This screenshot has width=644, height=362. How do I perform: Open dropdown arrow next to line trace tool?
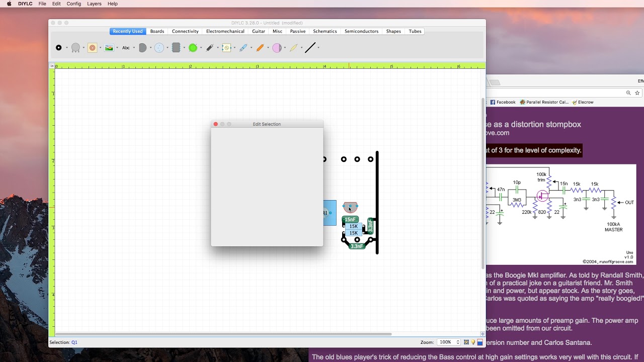coord(318,48)
